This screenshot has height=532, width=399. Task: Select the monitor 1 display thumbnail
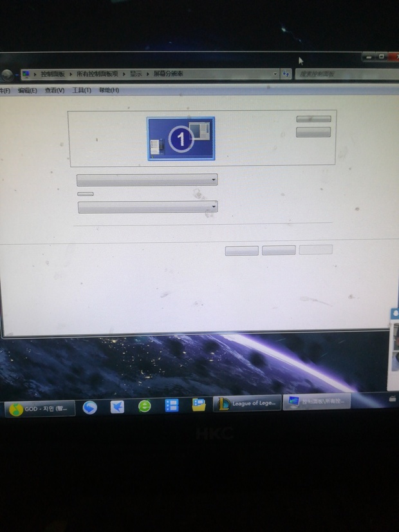point(181,138)
